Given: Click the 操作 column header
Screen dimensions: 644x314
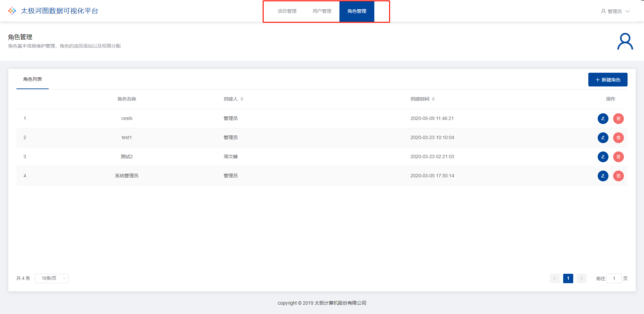Looking at the screenshot, I should 610,99.
